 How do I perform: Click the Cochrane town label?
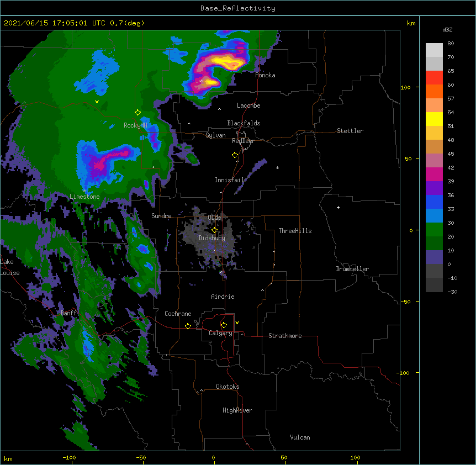click(x=178, y=314)
